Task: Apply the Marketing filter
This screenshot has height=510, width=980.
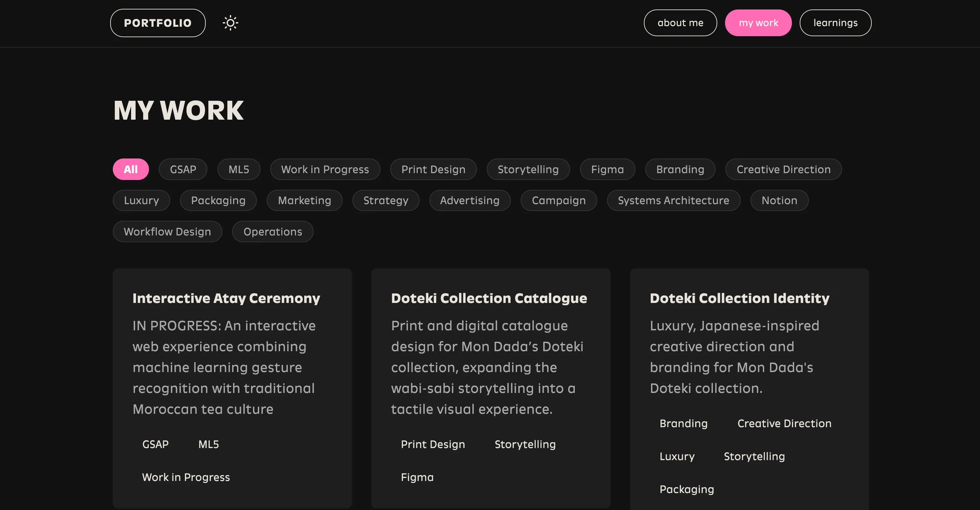Action: coord(305,201)
